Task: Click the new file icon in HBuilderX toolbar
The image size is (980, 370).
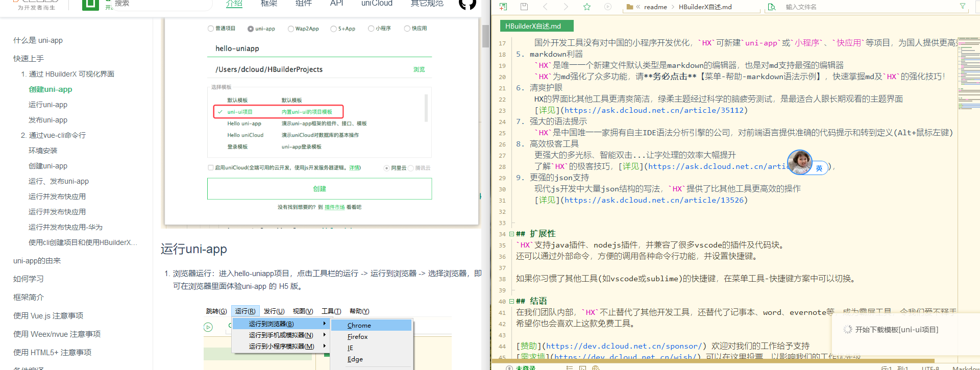Action: pos(503,7)
